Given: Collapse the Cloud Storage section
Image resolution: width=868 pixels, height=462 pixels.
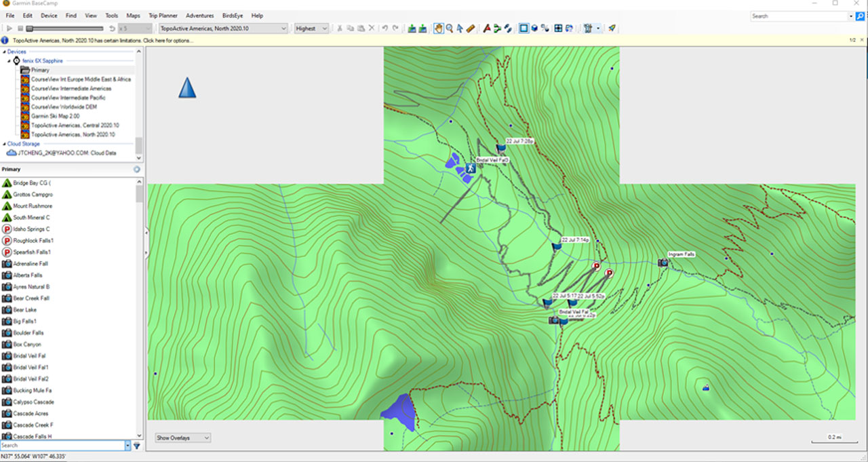Looking at the screenshot, I should [x=4, y=144].
